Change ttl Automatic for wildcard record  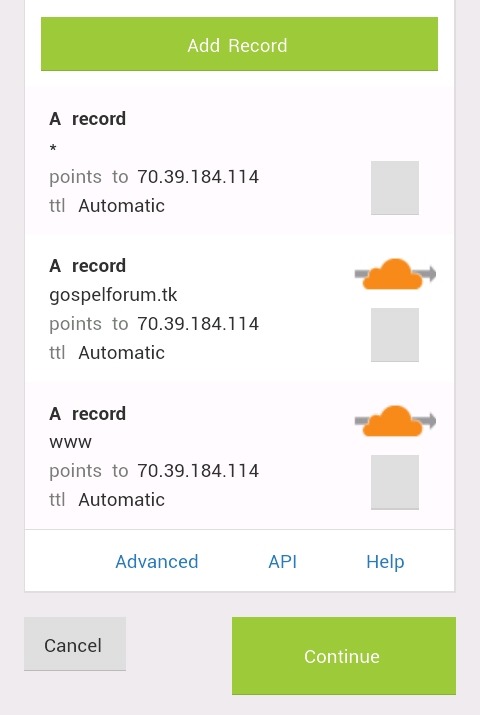121,206
